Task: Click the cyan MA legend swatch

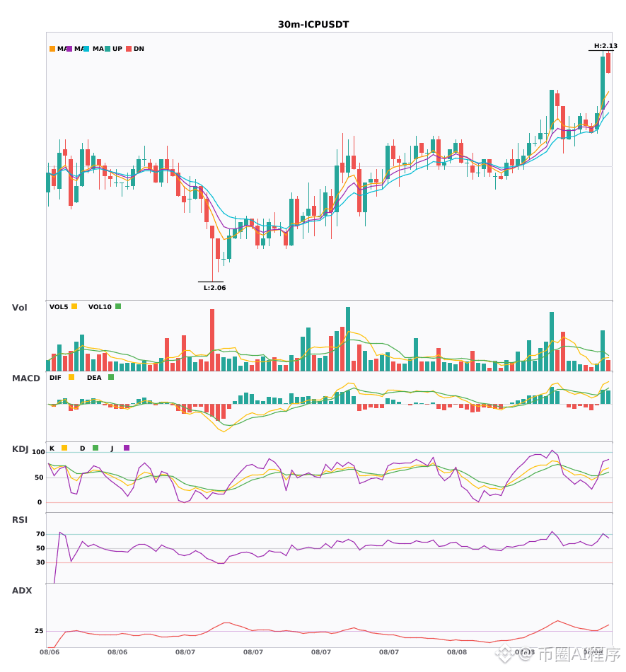Action: click(x=86, y=49)
